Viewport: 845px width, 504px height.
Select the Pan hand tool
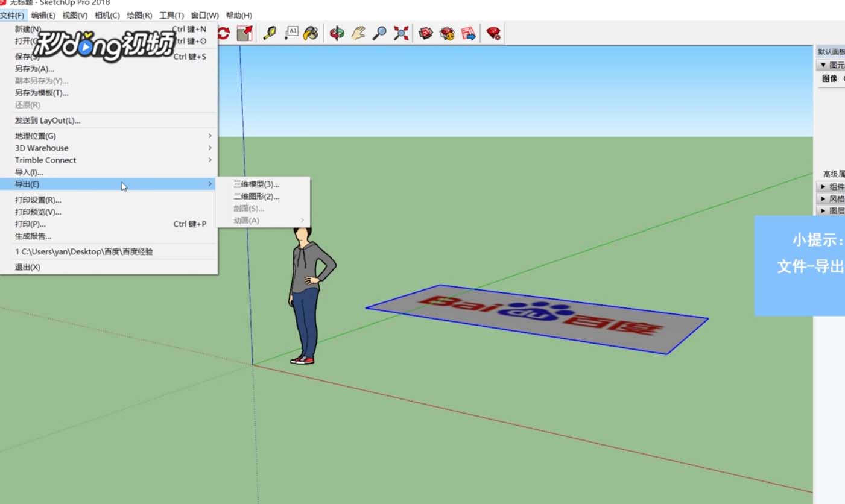(x=358, y=33)
